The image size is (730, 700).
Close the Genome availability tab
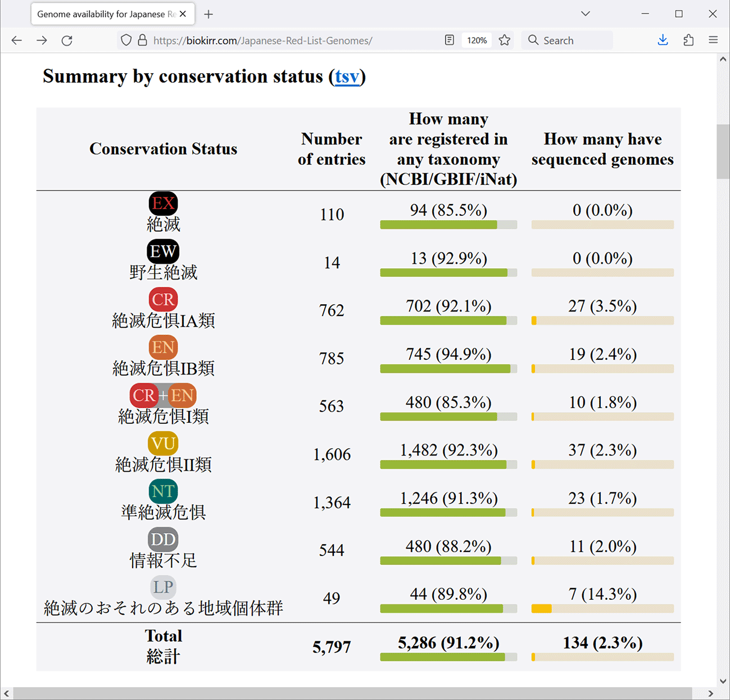[183, 14]
